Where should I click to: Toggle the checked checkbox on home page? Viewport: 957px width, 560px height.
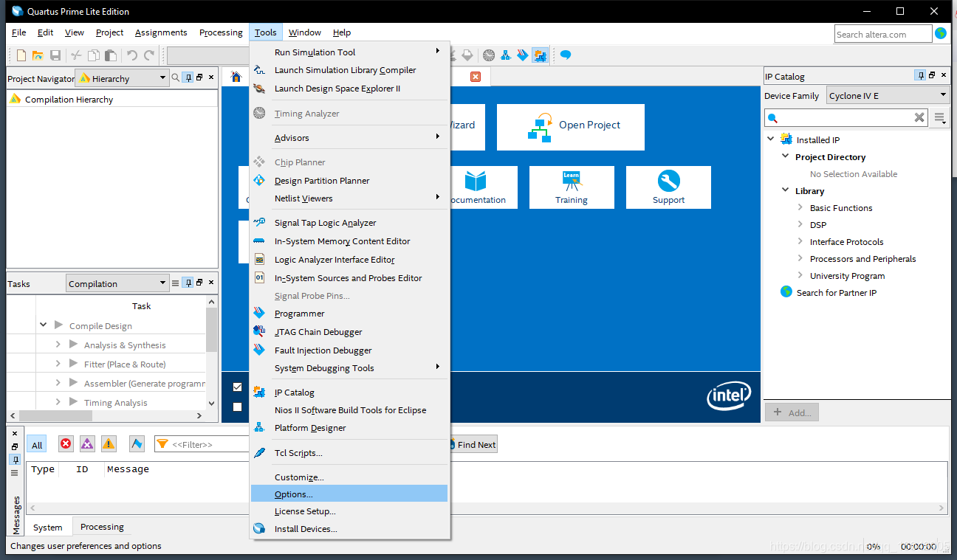(x=237, y=387)
